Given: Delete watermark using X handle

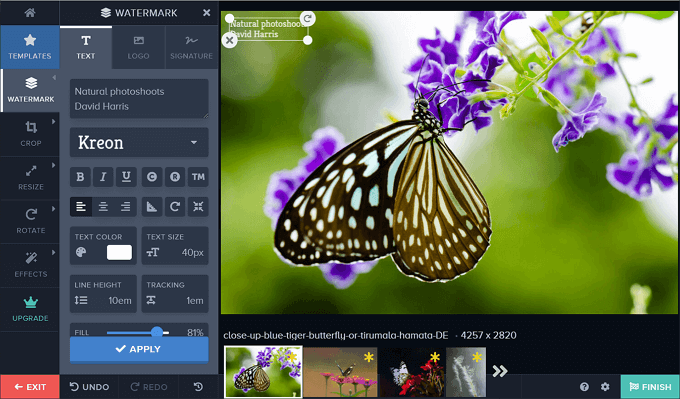Looking at the screenshot, I should coord(229,40).
